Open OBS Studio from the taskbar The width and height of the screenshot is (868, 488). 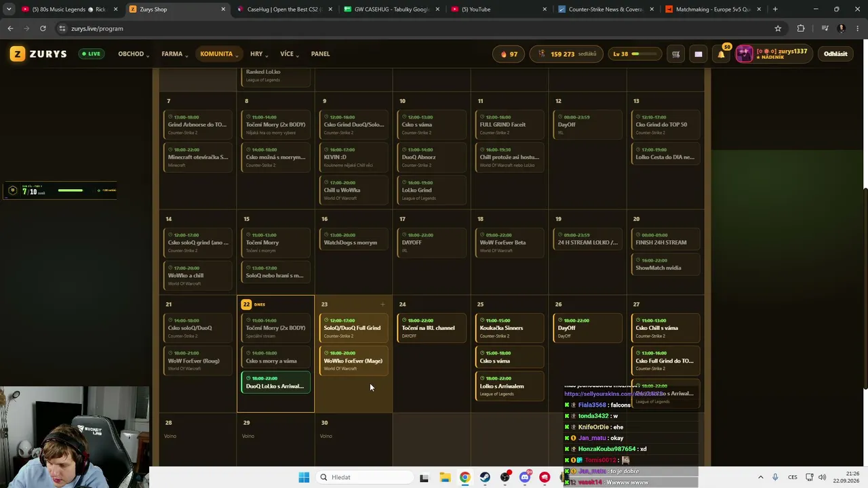click(505, 477)
